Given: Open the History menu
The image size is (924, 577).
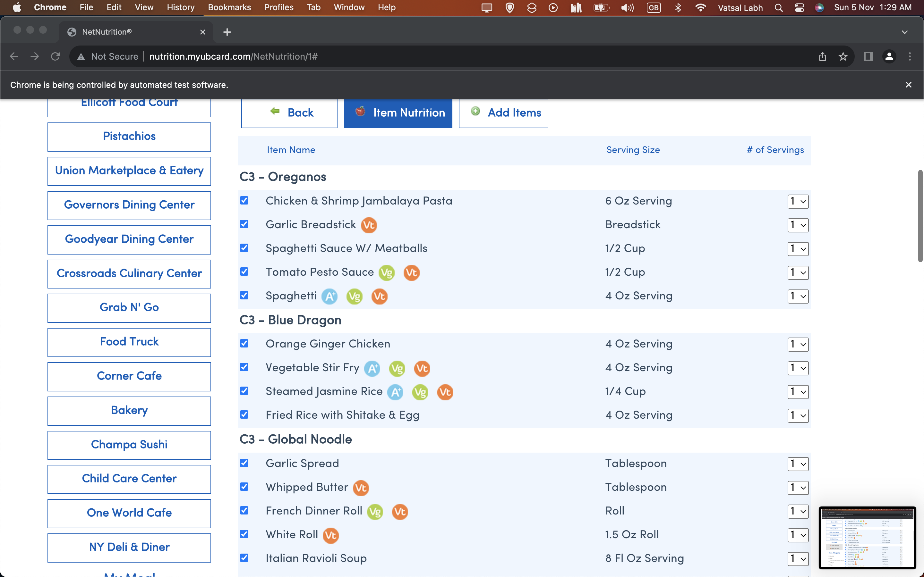Looking at the screenshot, I should pyautogui.click(x=180, y=8).
